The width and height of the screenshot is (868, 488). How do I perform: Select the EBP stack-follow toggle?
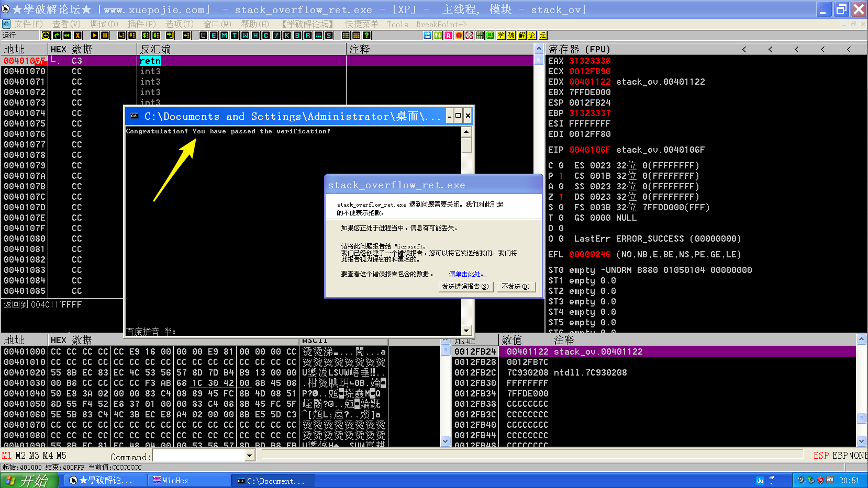(x=839, y=456)
